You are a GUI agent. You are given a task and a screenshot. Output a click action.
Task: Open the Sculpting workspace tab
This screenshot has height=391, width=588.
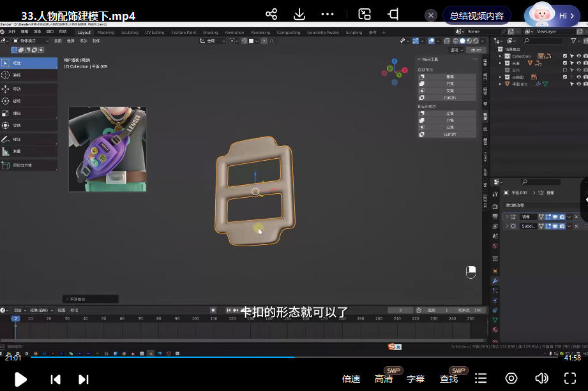pyautogui.click(x=130, y=32)
